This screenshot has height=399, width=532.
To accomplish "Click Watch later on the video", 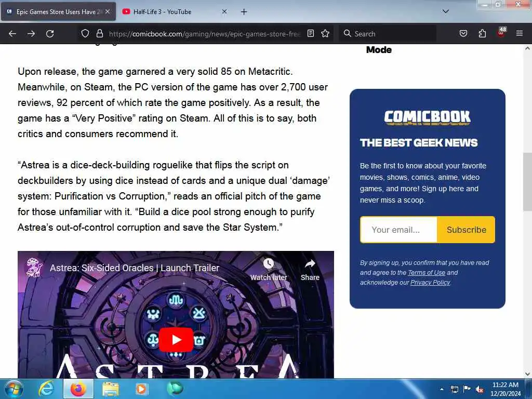I will [x=269, y=270].
